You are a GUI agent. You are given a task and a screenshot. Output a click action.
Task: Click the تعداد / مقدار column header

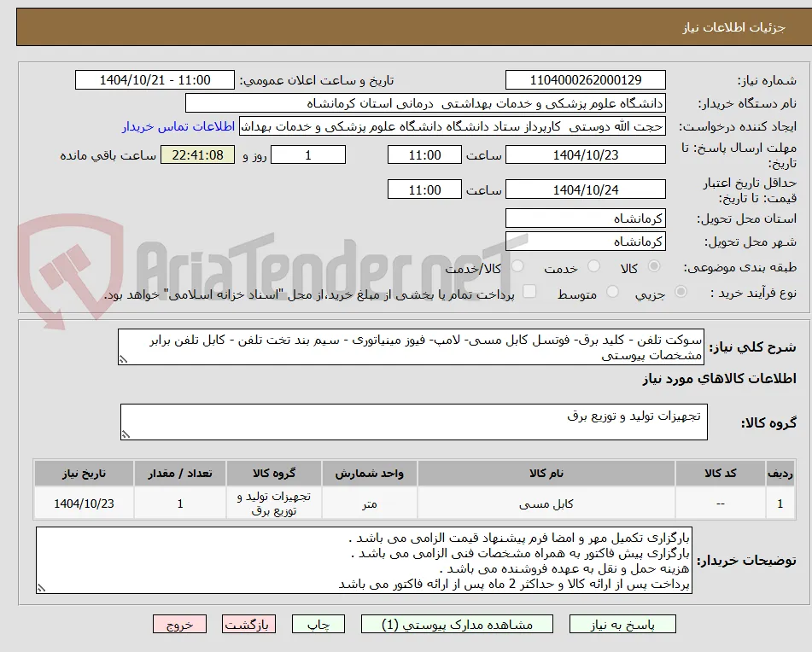pos(179,474)
